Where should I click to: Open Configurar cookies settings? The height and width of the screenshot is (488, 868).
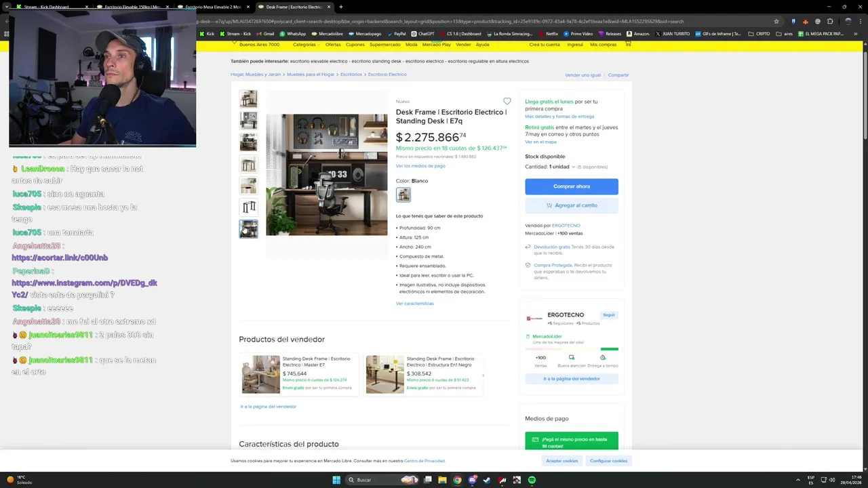click(609, 461)
